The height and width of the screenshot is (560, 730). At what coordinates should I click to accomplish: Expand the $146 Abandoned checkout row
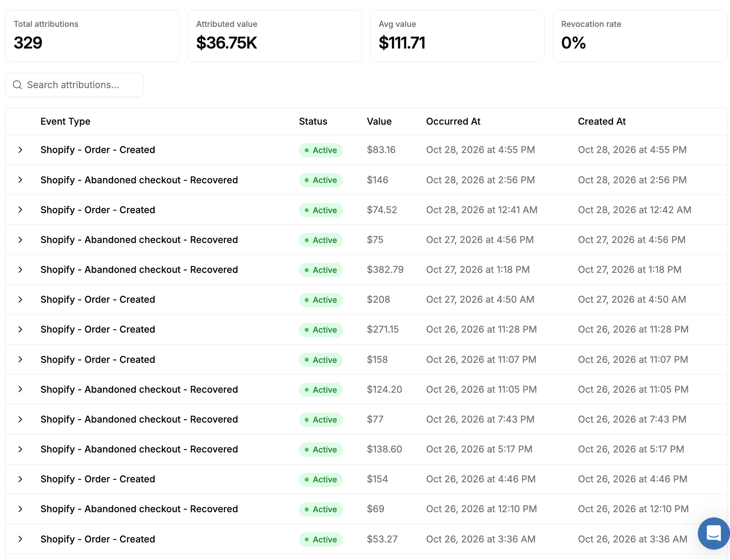point(21,180)
